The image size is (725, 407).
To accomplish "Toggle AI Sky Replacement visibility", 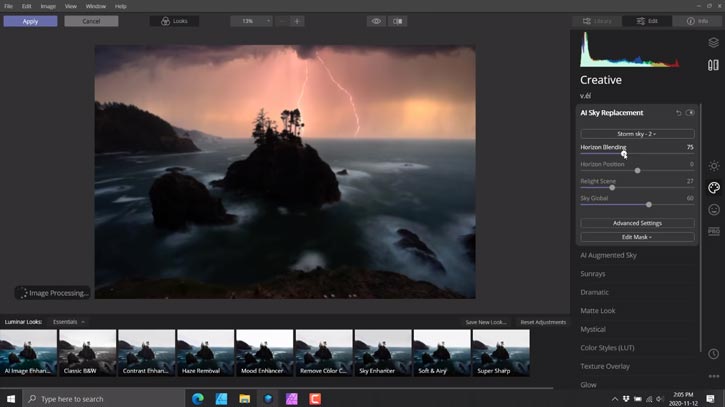I will click(690, 113).
